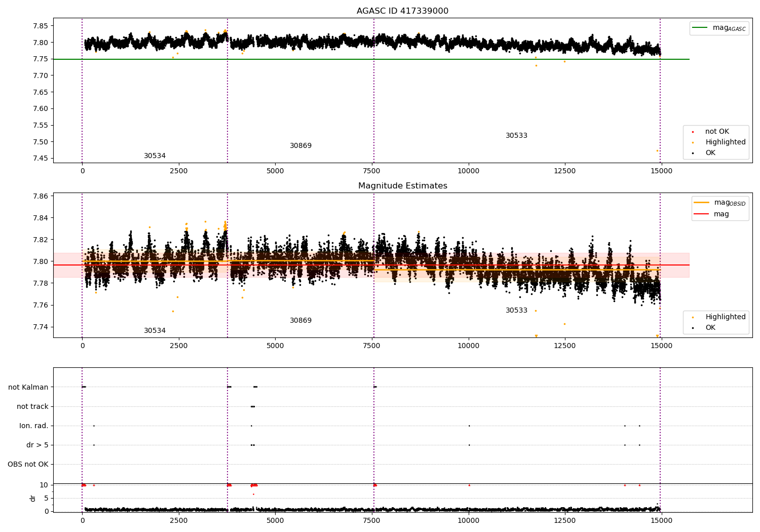
Task: Click the 'OBS not OK' row label
Action: tap(28, 464)
